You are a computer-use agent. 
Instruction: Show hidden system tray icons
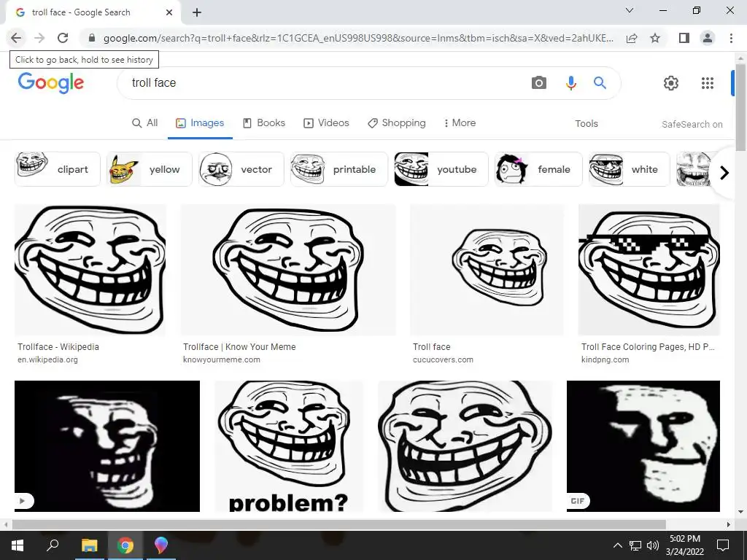[x=617, y=545]
